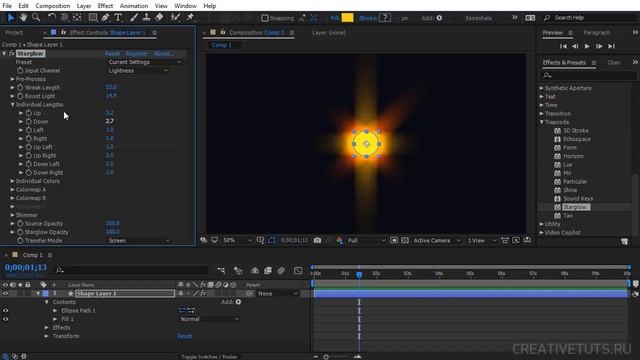
Task: Toggle stopwatch for Starglow Opacity
Action: click(x=20, y=232)
